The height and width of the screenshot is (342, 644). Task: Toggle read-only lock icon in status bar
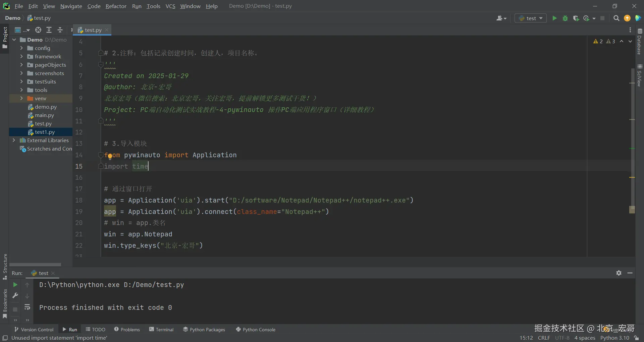(x=637, y=338)
